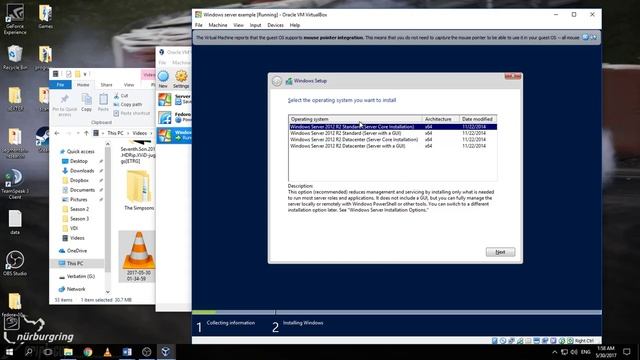640x360 pixels.
Task: Go up one folder in File Explorer
Action: 86,133
